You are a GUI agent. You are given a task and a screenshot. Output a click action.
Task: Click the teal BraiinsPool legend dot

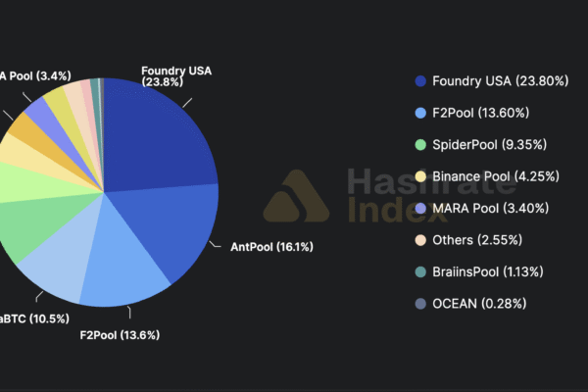click(420, 271)
